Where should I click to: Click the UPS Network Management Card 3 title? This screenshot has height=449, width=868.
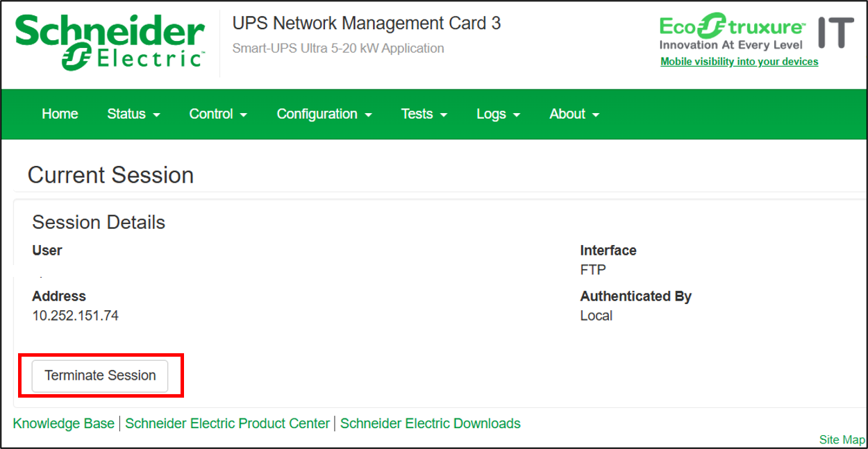[367, 23]
